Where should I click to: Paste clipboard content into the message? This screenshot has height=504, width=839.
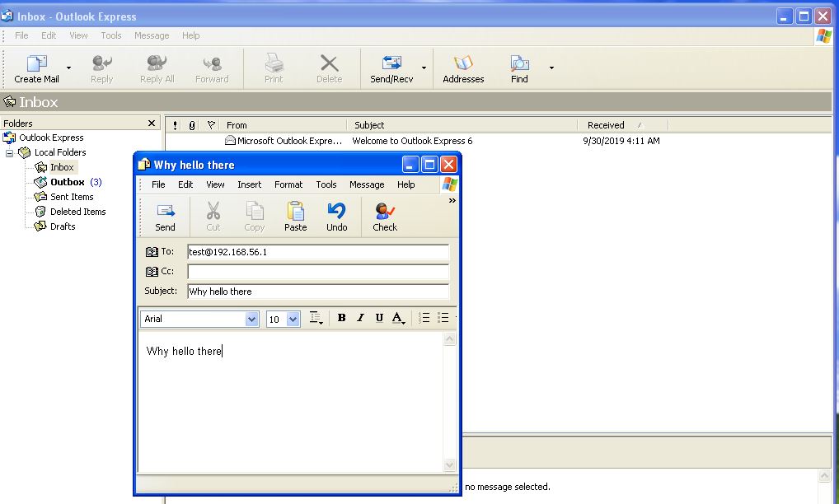pyautogui.click(x=295, y=217)
